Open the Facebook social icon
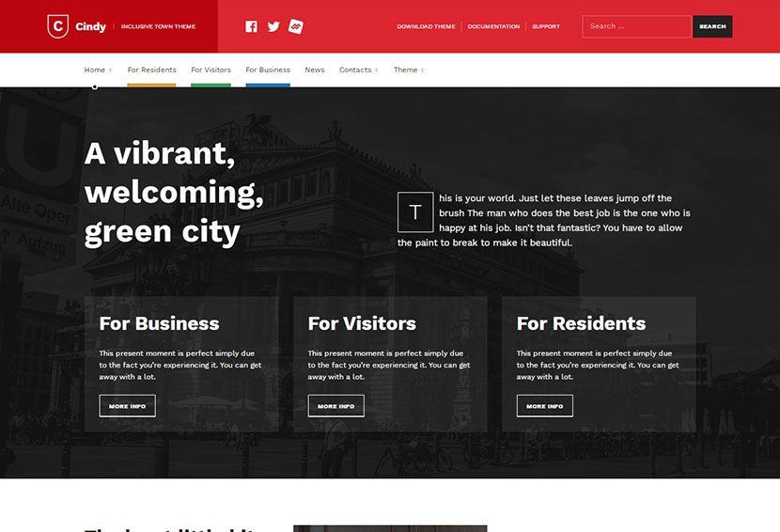 (251, 26)
